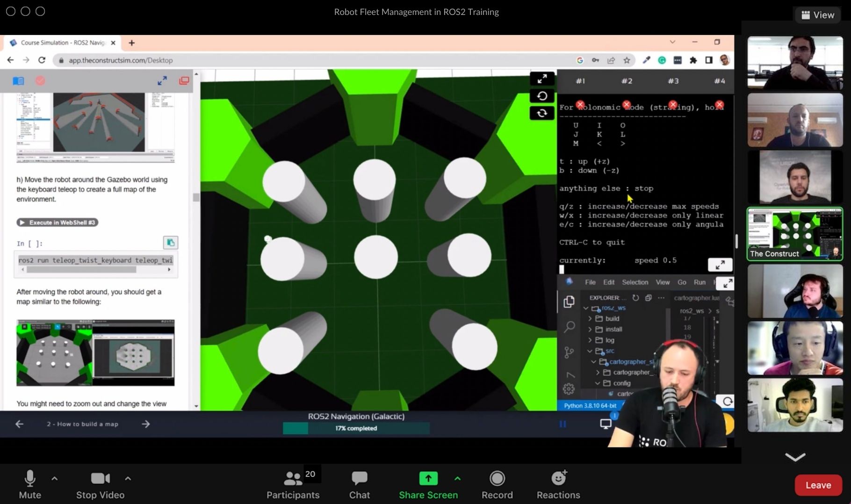This screenshot has height=504, width=851.
Task: Click the Gazebo reset arrow icon below fullscreen
Action: (542, 96)
